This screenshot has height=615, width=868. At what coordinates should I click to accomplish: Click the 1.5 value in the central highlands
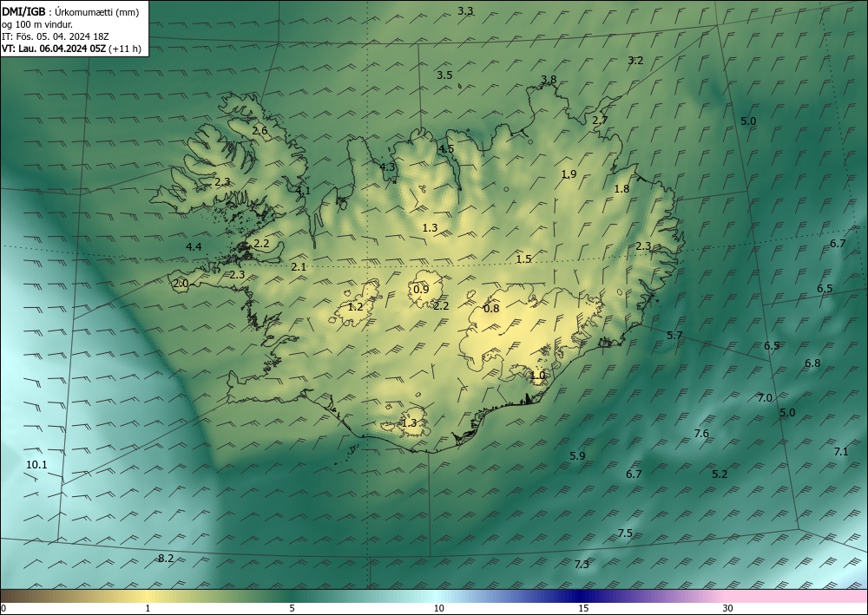tap(523, 258)
